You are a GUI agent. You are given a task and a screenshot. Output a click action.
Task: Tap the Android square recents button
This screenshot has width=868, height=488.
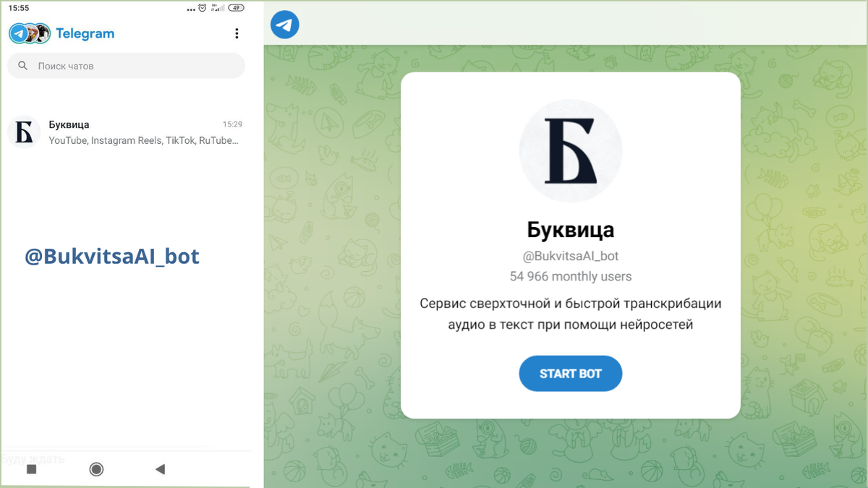tap(31, 469)
